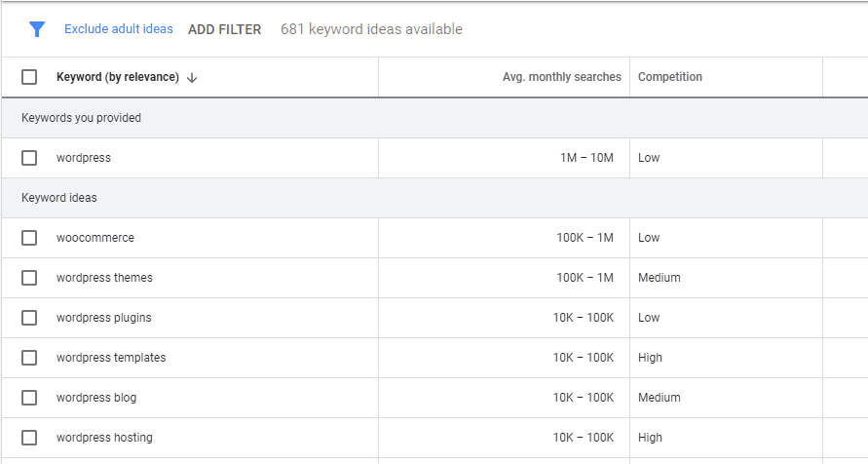Image resolution: width=868 pixels, height=464 pixels.
Task: Click the '10K – 100K' value for wordpress plugins
Action: (x=584, y=318)
